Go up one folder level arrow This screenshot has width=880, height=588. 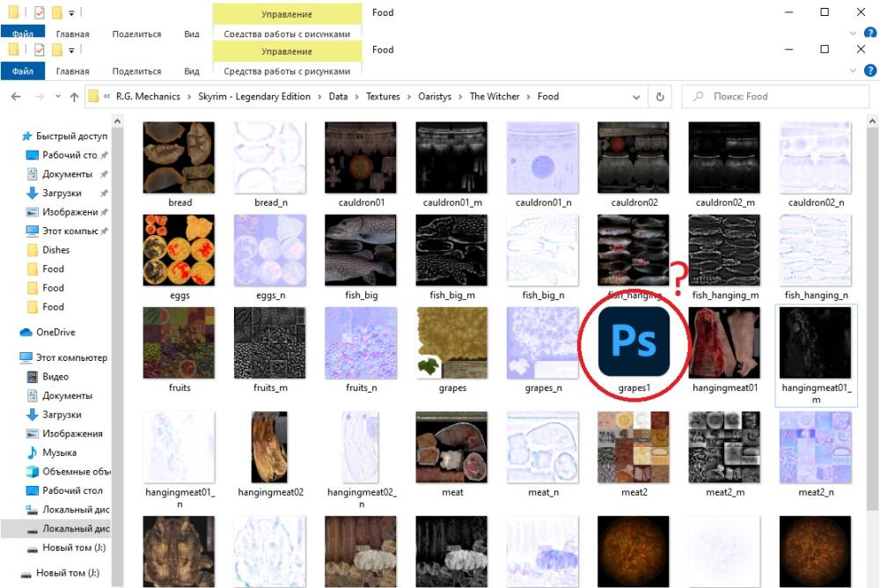tap(74, 97)
